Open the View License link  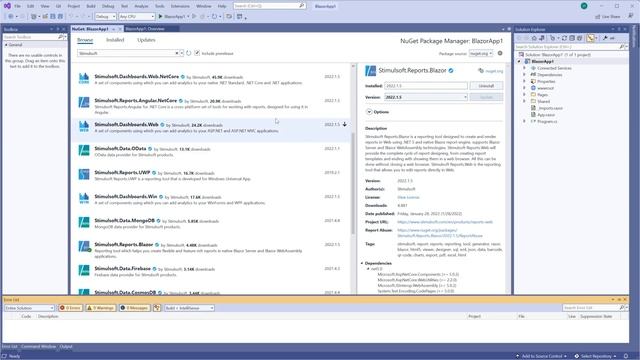tap(408, 198)
